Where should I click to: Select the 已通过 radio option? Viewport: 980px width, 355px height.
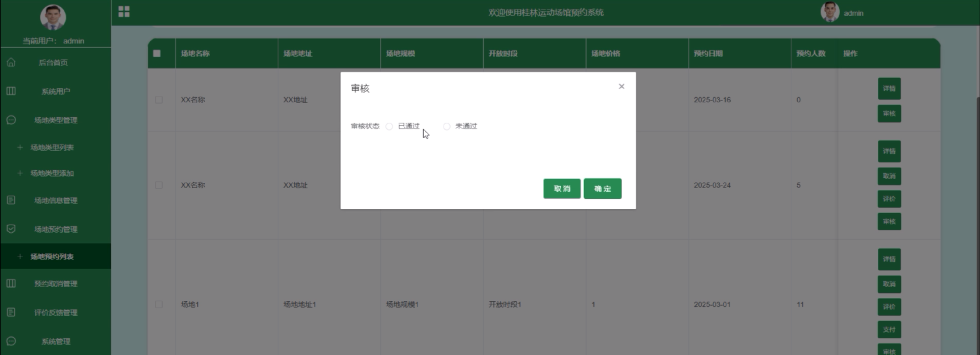click(x=389, y=127)
